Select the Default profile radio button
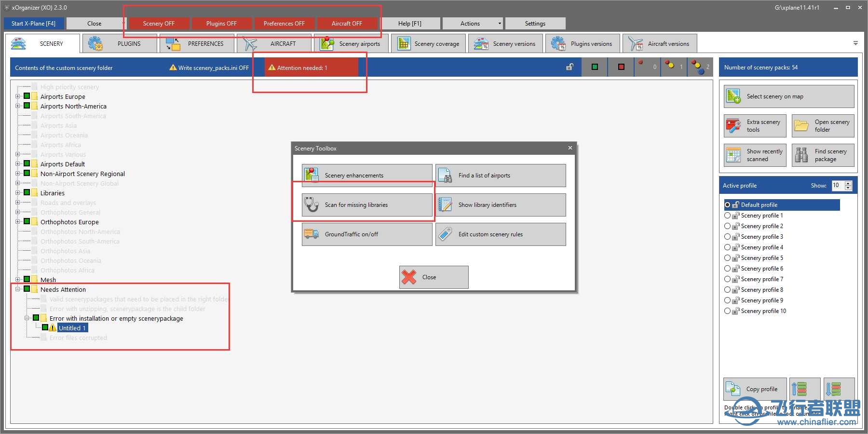Image resolution: width=868 pixels, height=434 pixels. pyautogui.click(x=727, y=205)
